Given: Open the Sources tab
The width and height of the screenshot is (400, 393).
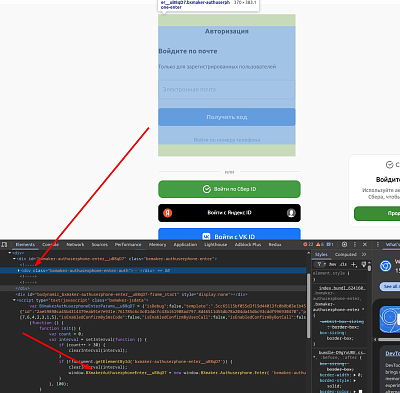Looking at the screenshot, I should coord(100,245).
